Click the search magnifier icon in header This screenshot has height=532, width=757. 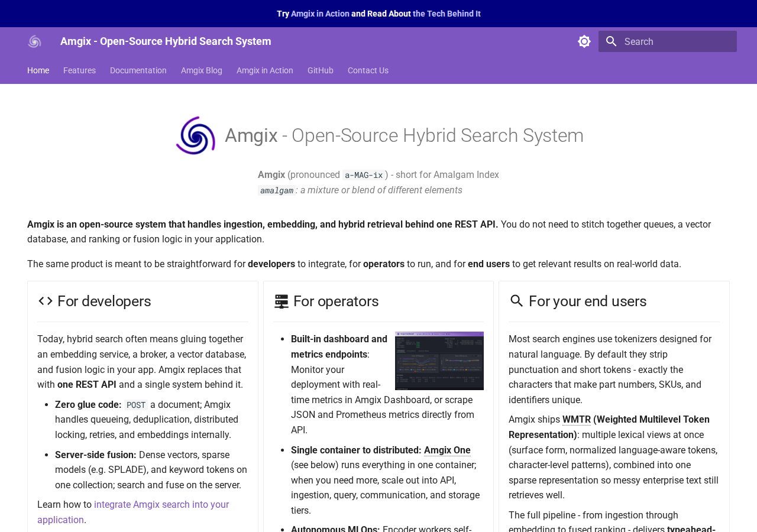tap(612, 41)
